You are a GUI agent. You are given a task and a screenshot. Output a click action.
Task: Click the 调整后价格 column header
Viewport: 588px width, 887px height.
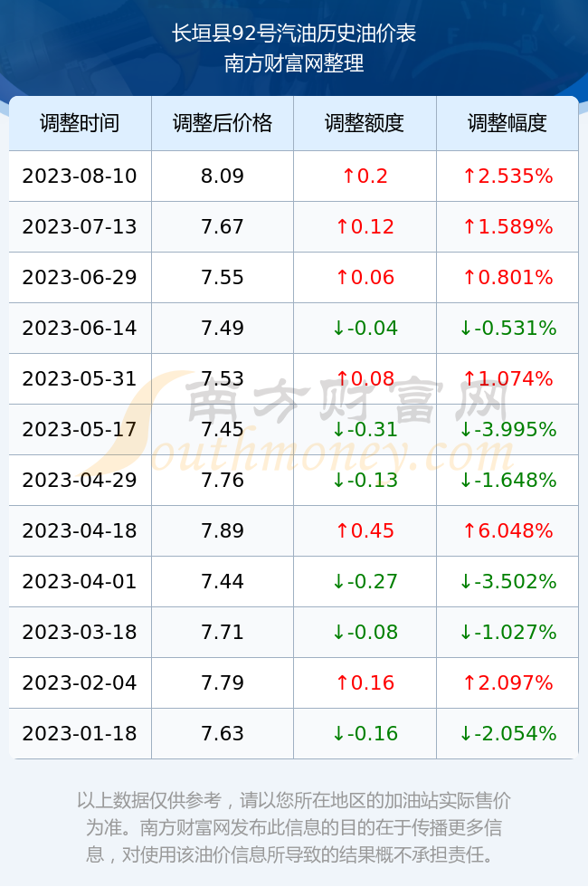223,123
